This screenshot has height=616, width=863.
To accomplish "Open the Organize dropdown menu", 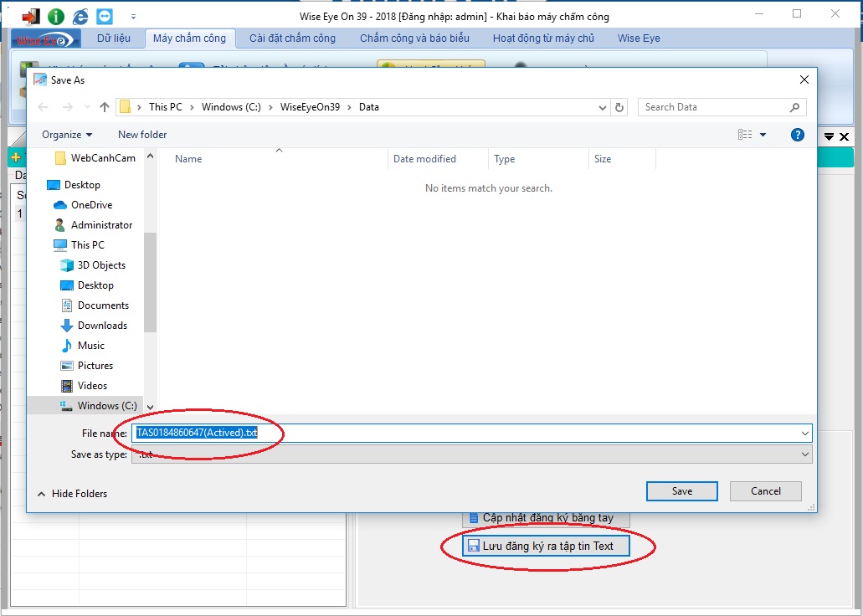I will [x=67, y=135].
